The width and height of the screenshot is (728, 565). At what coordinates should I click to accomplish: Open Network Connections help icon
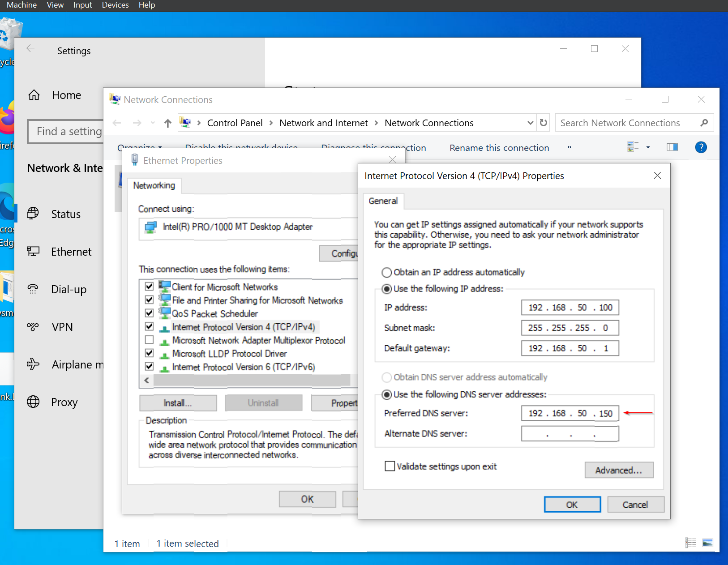(701, 147)
